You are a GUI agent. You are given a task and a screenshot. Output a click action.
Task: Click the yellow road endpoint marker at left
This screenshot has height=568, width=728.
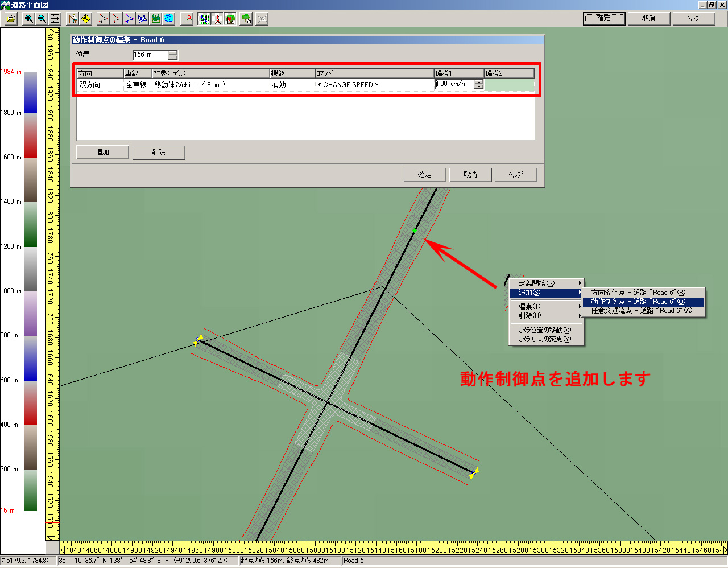198,340
